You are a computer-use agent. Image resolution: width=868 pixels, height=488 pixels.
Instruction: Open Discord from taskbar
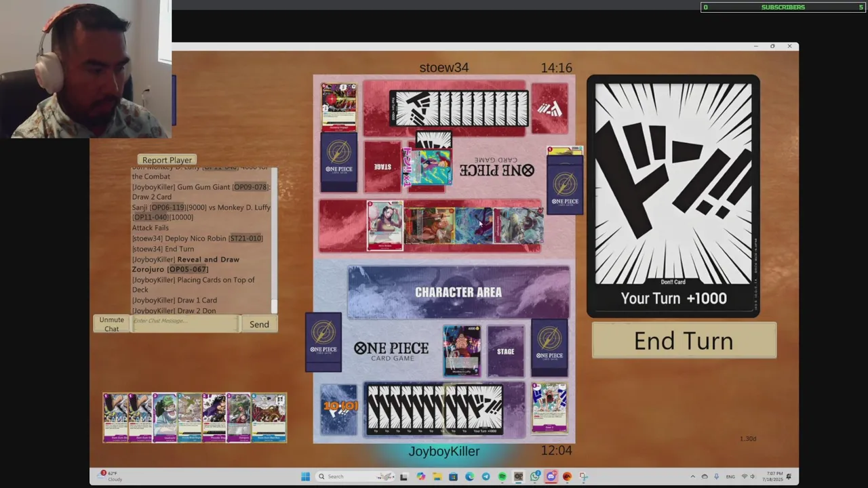551,476
